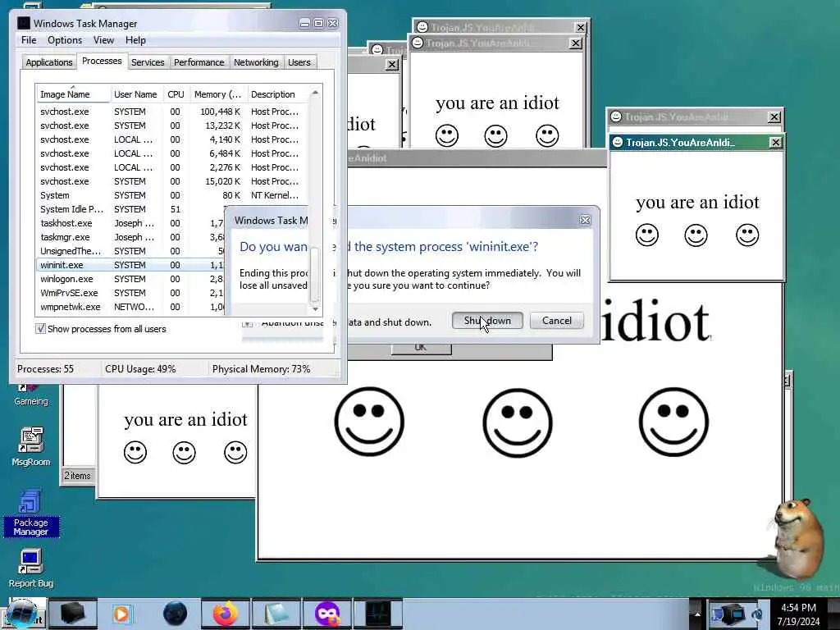Image resolution: width=840 pixels, height=630 pixels.
Task: Click the hamster character on the desktop
Action: coord(800,537)
